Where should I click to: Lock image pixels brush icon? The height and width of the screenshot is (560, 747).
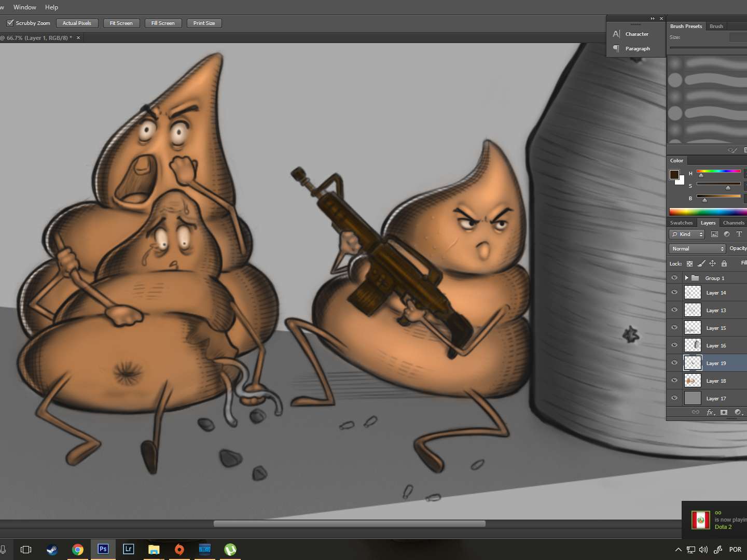pos(701,263)
